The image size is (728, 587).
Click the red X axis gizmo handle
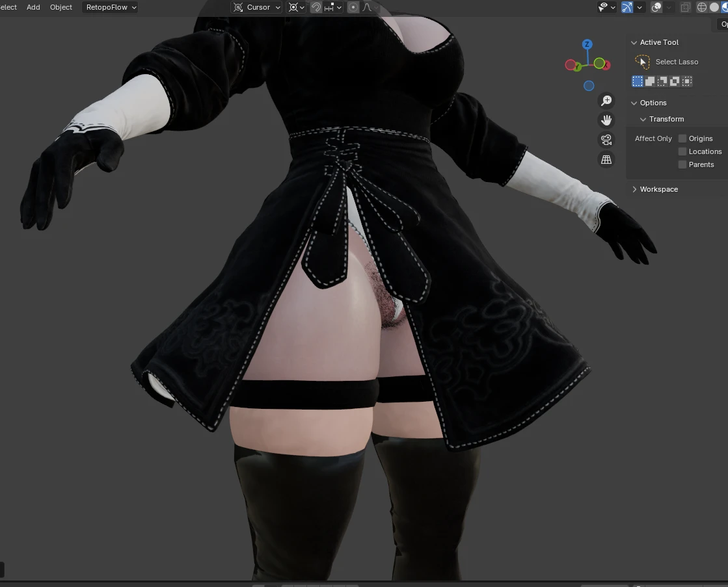coord(605,66)
